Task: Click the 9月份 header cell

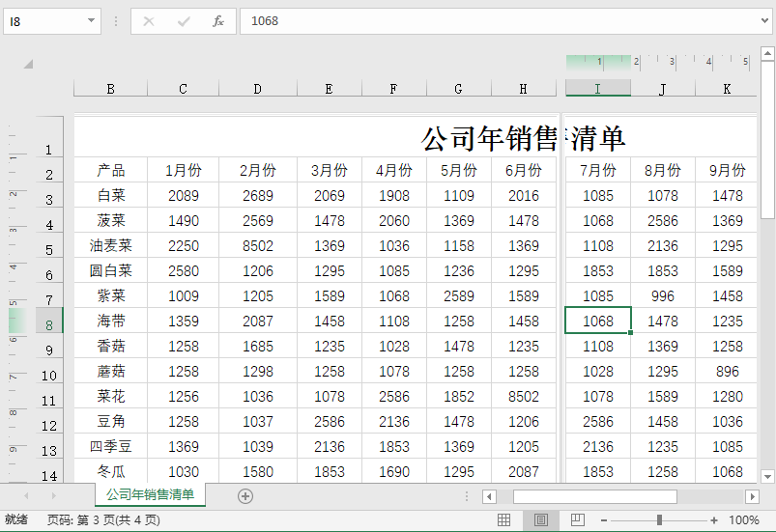Action: pyautogui.click(x=727, y=170)
